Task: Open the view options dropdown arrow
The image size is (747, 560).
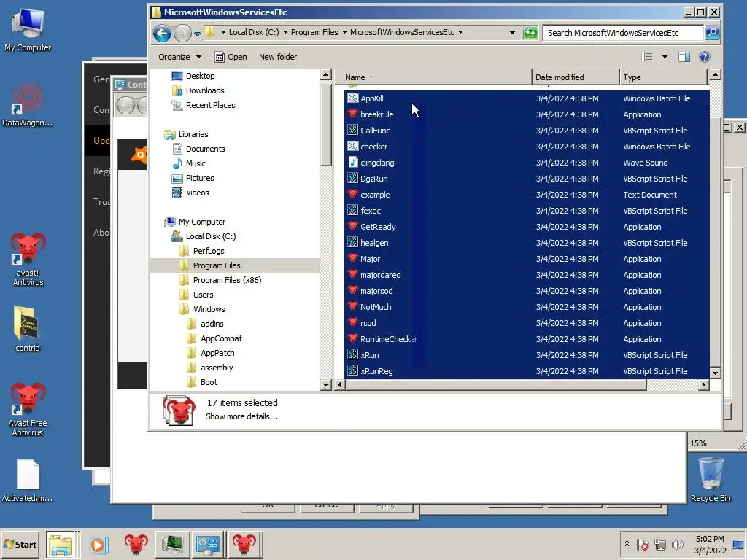Action: pos(665,57)
